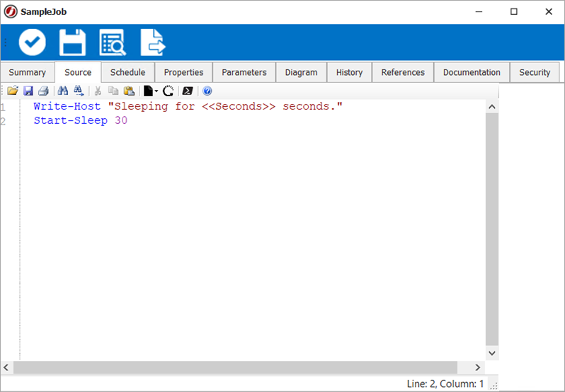This screenshot has height=392, width=565.
Task: Click the Write-Host command on line 1
Action: tap(67, 107)
